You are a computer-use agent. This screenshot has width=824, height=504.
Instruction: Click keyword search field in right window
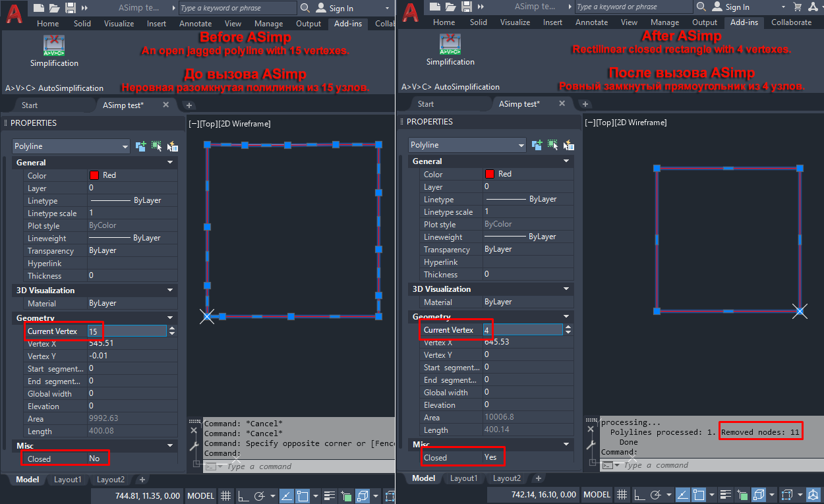click(x=633, y=7)
